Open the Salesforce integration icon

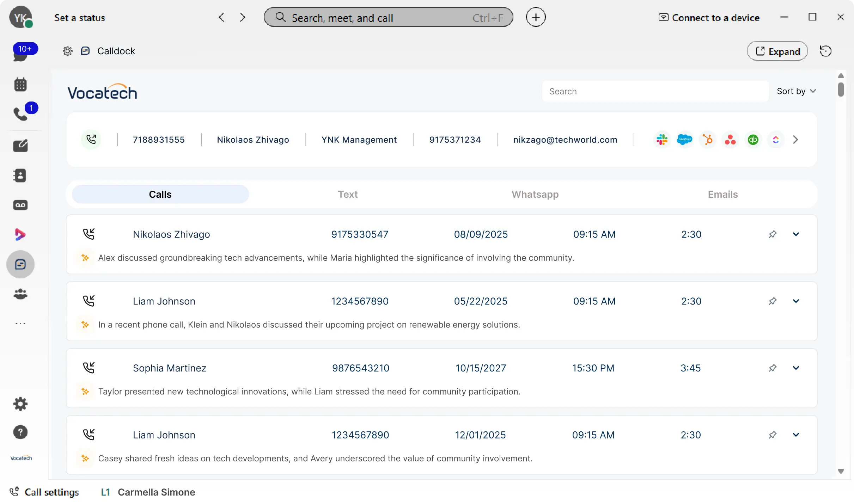684,140
